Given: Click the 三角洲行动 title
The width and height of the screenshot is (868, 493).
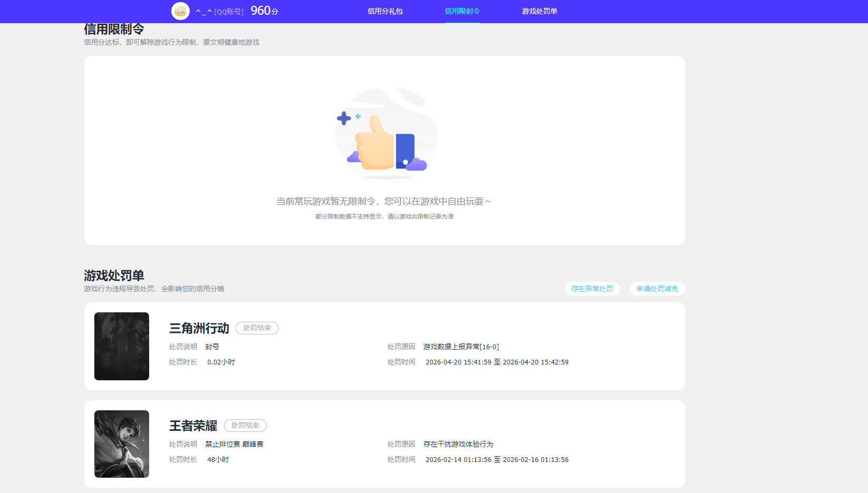Looking at the screenshot, I should (x=199, y=328).
